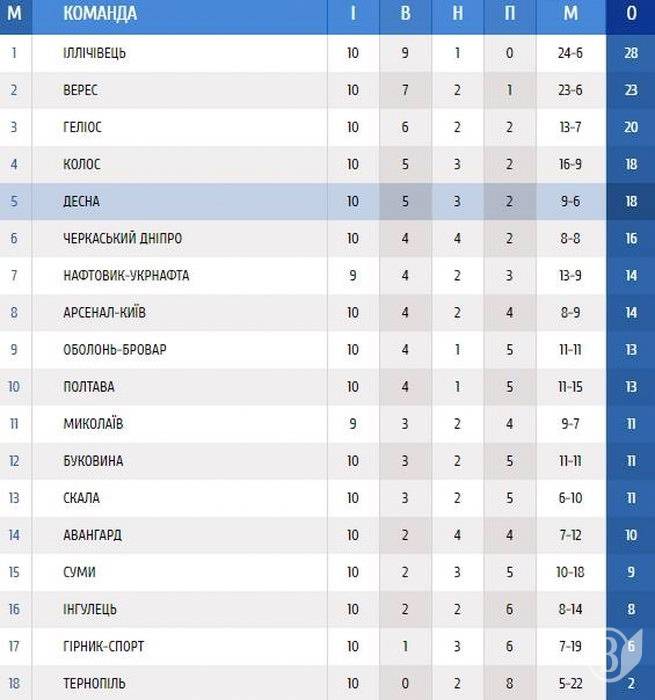
Task: Click the В wins column header
Action: point(405,13)
